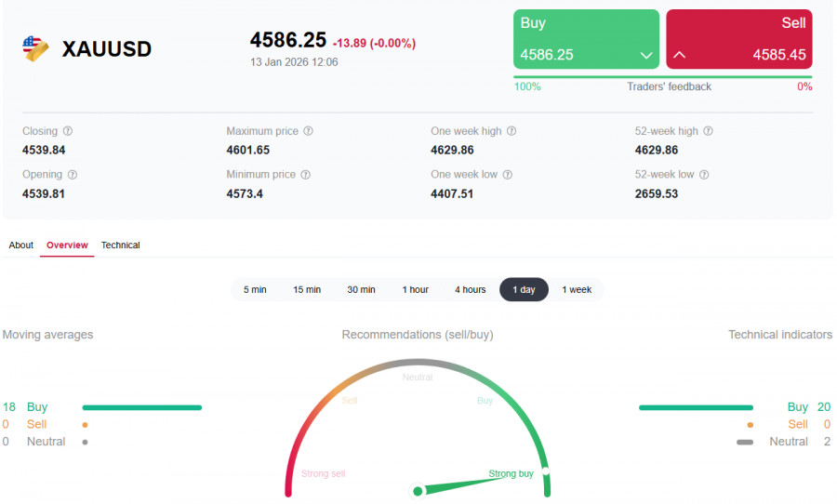The width and height of the screenshot is (837, 504).
Task: Click the Moving averages heading
Action: [47, 335]
